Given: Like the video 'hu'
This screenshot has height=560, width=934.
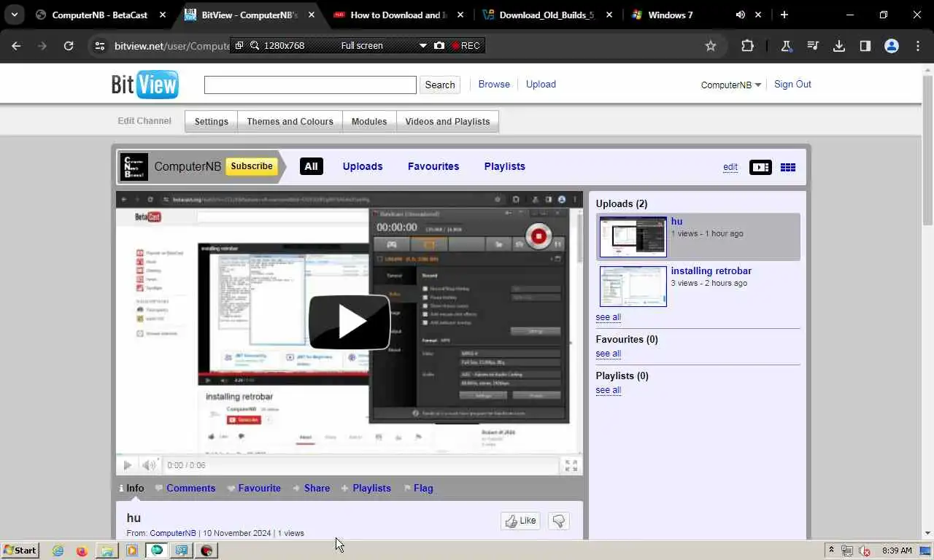Looking at the screenshot, I should point(520,521).
